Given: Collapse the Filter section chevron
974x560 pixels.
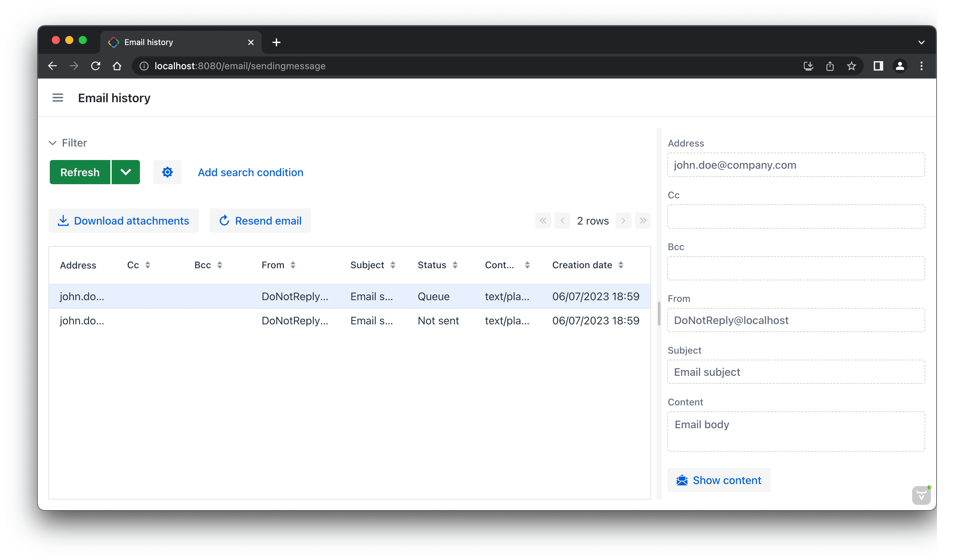Looking at the screenshot, I should pos(53,143).
